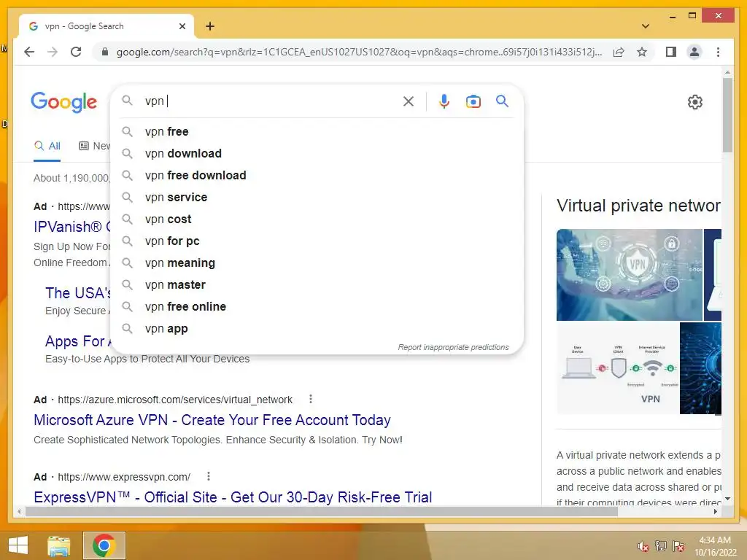Select the 'vpn free' suggestion

[x=317, y=131]
